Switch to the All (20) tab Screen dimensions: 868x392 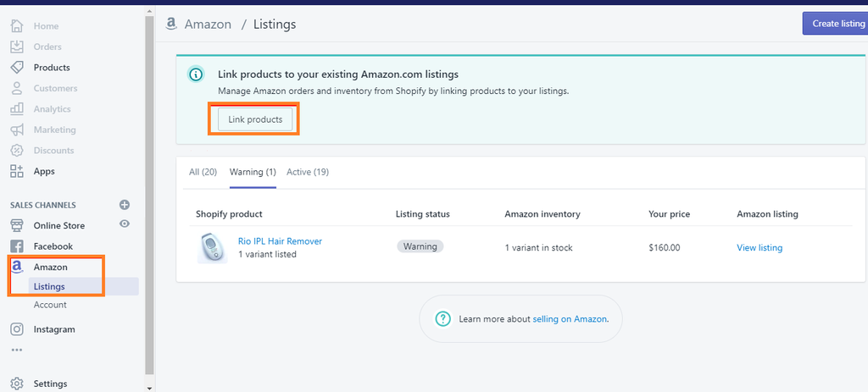(x=203, y=172)
